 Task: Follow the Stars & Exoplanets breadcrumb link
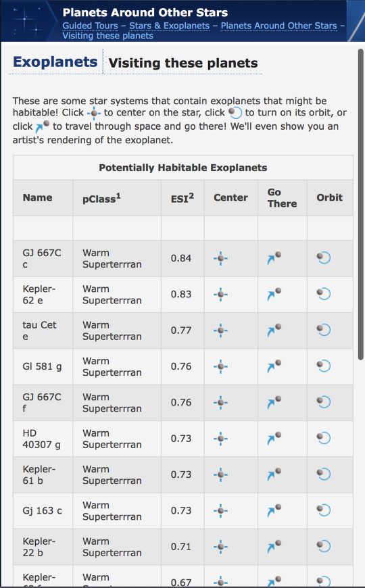(169, 26)
